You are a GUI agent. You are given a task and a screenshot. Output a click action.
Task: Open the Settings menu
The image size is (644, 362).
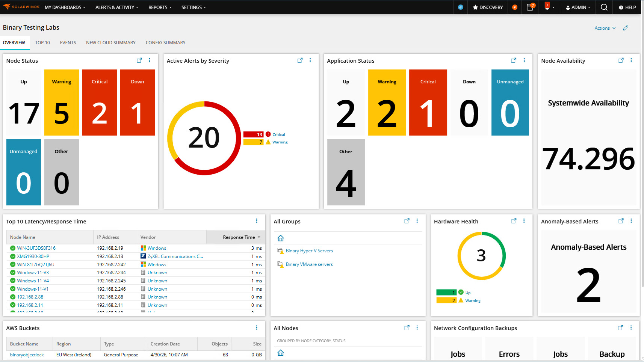(x=194, y=7)
